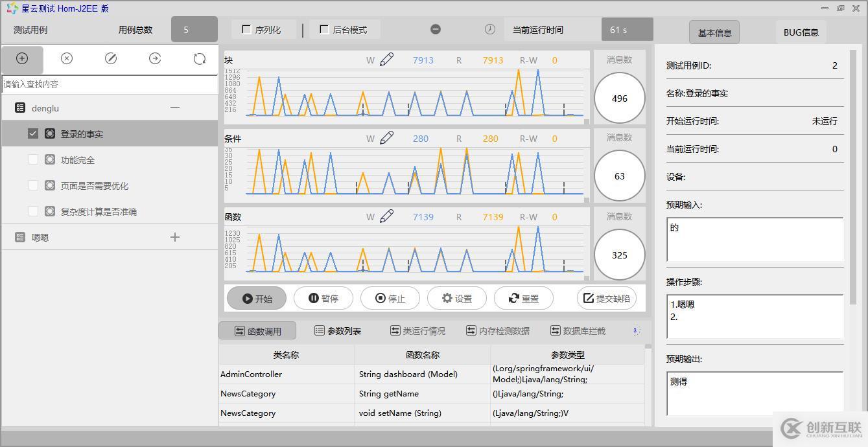Click the 提交缺陷 defect submission button
Viewport: 868px width, 447px height.
pos(607,298)
